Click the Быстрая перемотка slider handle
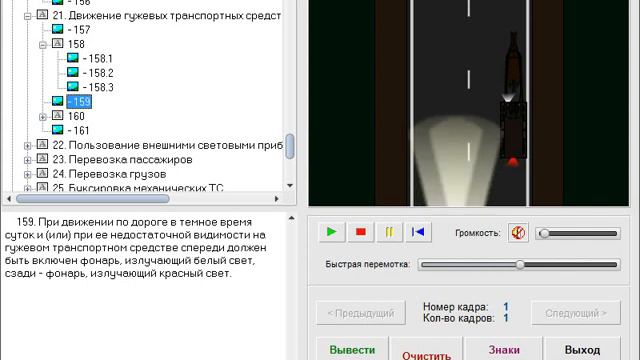The width and height of the screenshot is (640, 360). click(520, 264)
